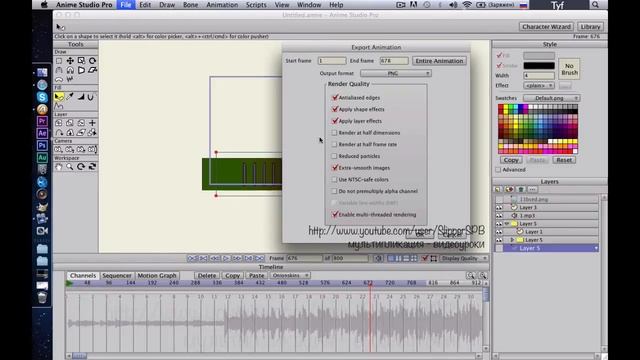Click the second timeline zoom magnifier icon
Viewport: 640px width, 360px height.
click(x=483, y=276)
